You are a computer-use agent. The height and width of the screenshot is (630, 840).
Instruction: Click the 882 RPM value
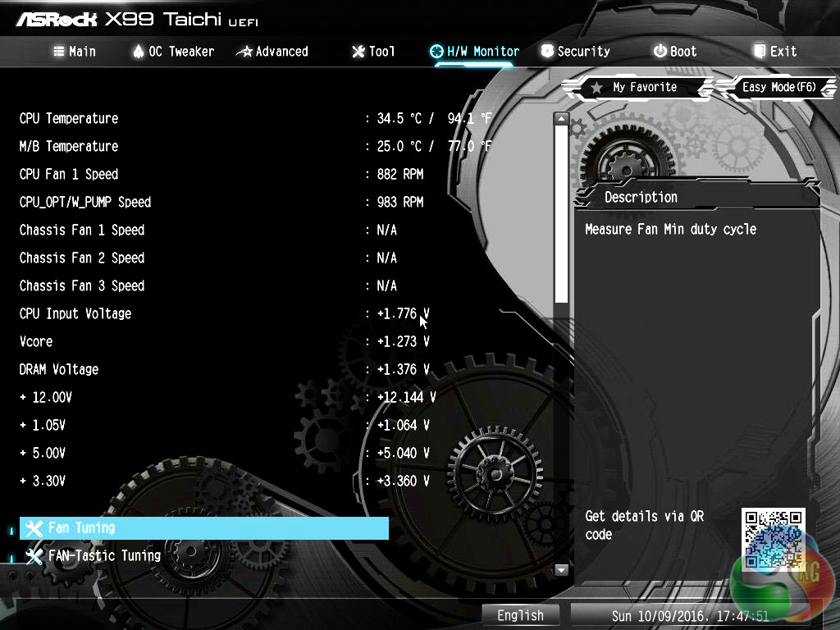(400, 174)
